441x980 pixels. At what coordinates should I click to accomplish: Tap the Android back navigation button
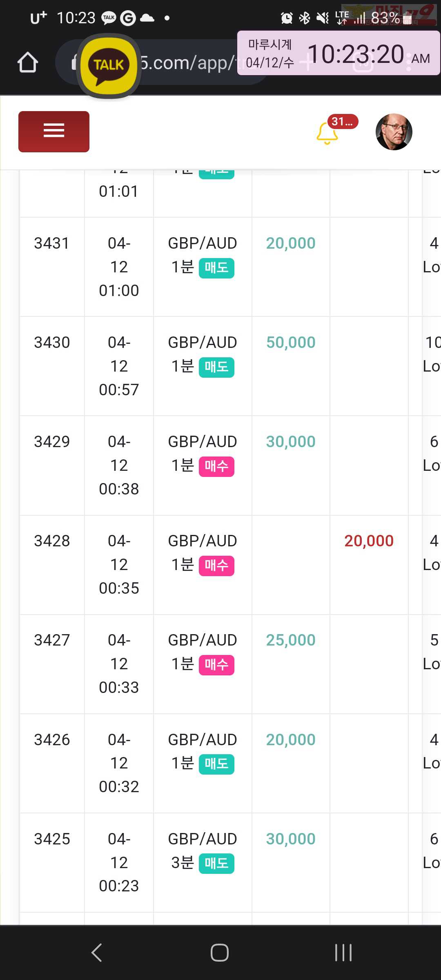[x=97, y=953]
